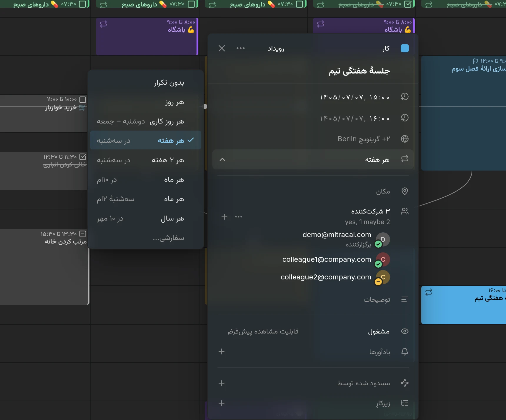This screenshot has width=506, height=420.
Task: Click the subtask list icon
Action: pyautogui.click(x=405, y=403)
